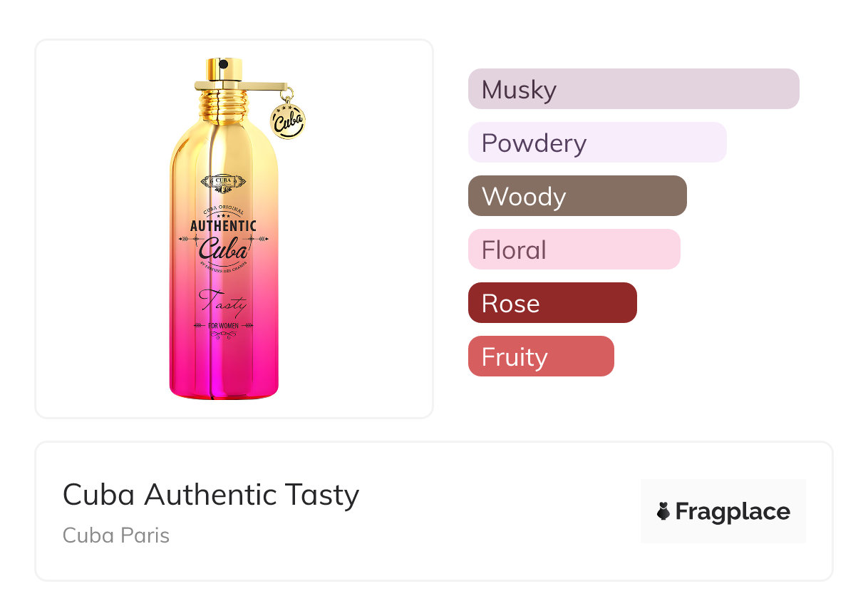The width and height of the screenshot is (868, 616).
Task: Click the gold Cuba charm pendant
Action: [288, 120]
